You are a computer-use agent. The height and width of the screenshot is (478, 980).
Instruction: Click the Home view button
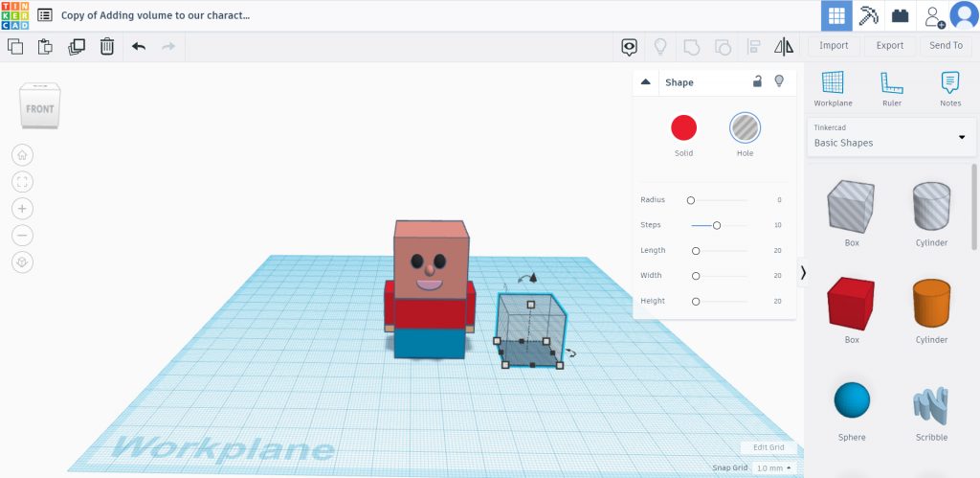pyautogui.click(x=23, y=155)
